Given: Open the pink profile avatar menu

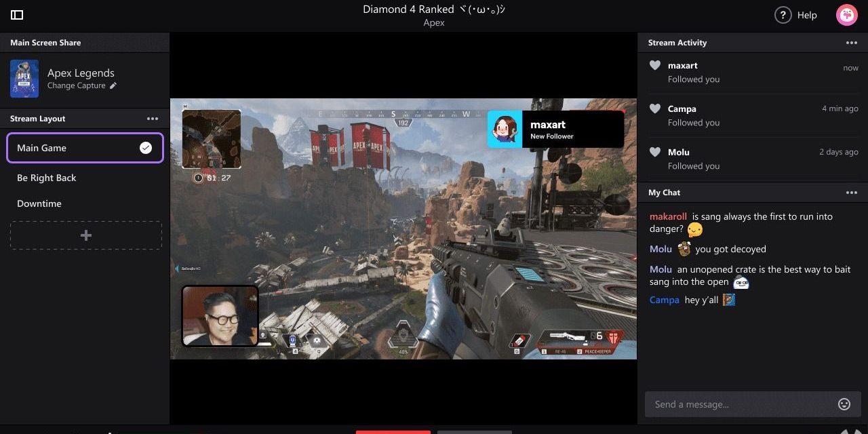Looking at the screenshot, I should [x=846, y=15].
